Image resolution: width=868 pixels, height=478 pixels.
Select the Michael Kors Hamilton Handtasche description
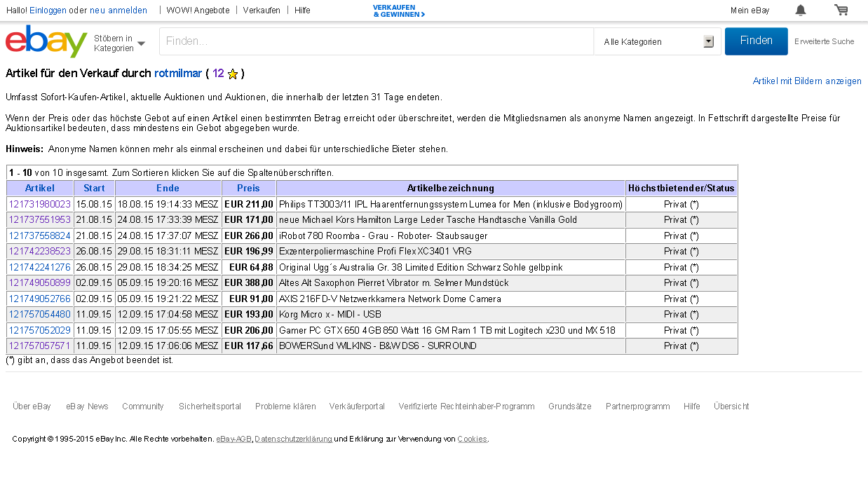tap(428, 220)
